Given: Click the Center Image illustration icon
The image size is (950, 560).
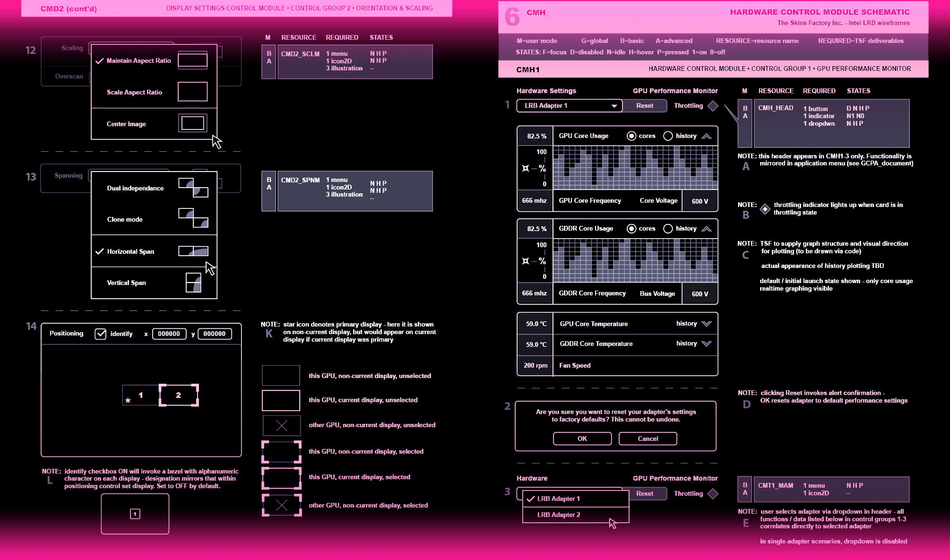Looking at the screenshot, I should tap(192, 123).
